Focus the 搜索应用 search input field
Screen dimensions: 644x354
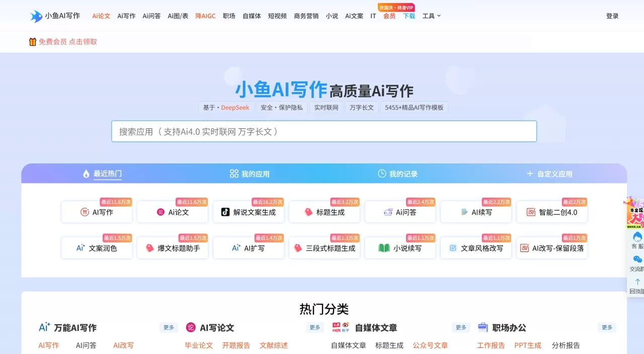(324, 131)
